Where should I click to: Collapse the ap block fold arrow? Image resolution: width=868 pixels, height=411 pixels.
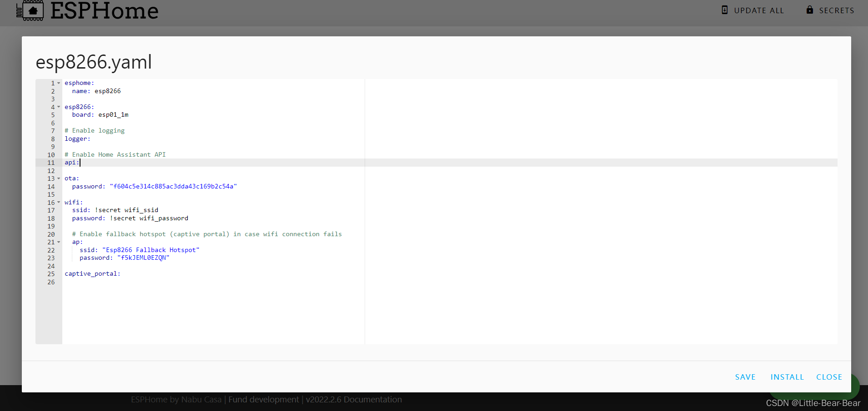59,242
